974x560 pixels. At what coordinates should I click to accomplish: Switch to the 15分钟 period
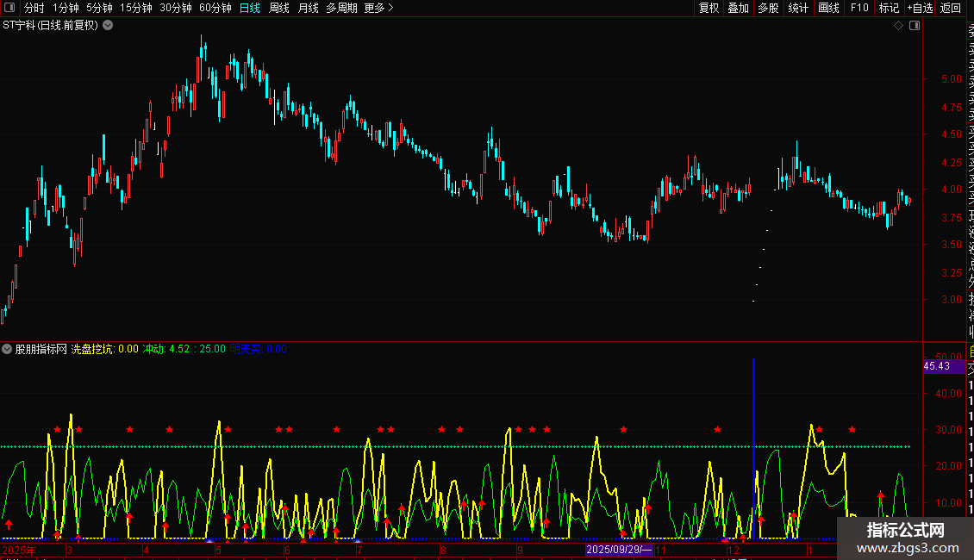pyautogui.click(x=136, y=8)
